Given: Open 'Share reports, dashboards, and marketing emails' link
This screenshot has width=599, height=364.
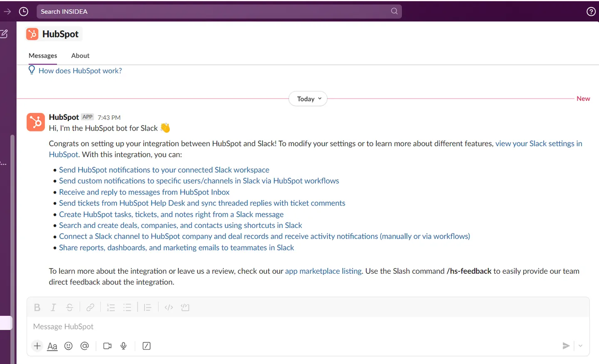Looking at the screenshot, I should pyautogui.click(x=176, y=248).
